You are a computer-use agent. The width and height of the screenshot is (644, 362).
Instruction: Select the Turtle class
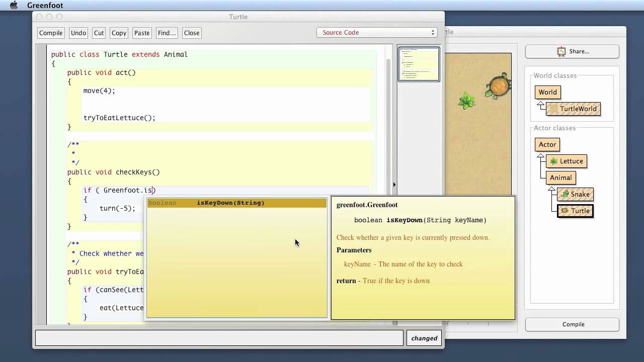[575, 211]
